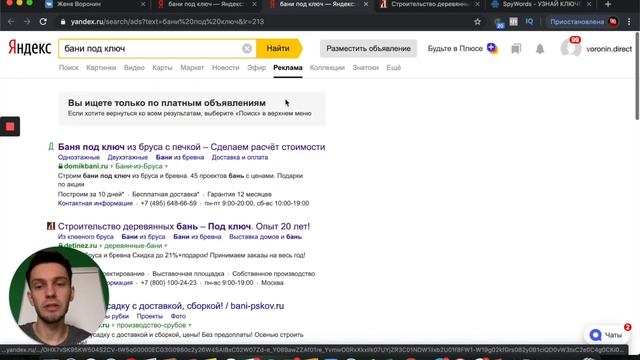
Task: Click the Выставка домов и бань sitelink
Action: 265,237
